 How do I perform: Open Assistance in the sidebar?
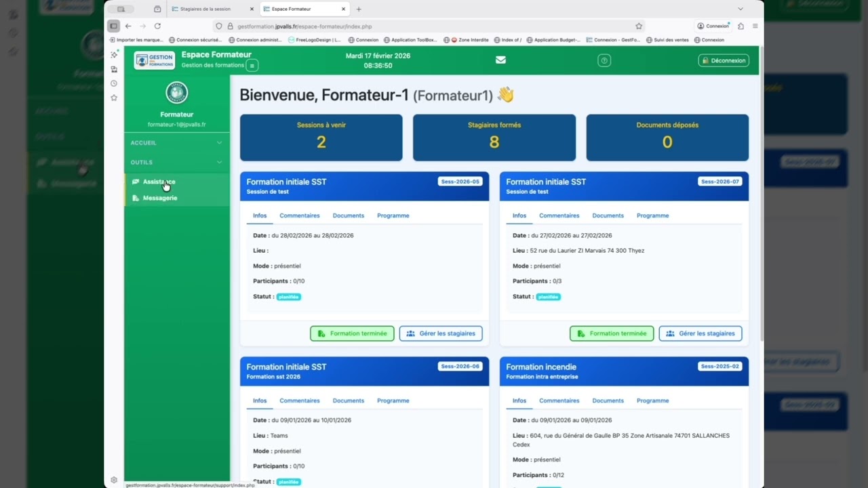click(x=177, y=182)
